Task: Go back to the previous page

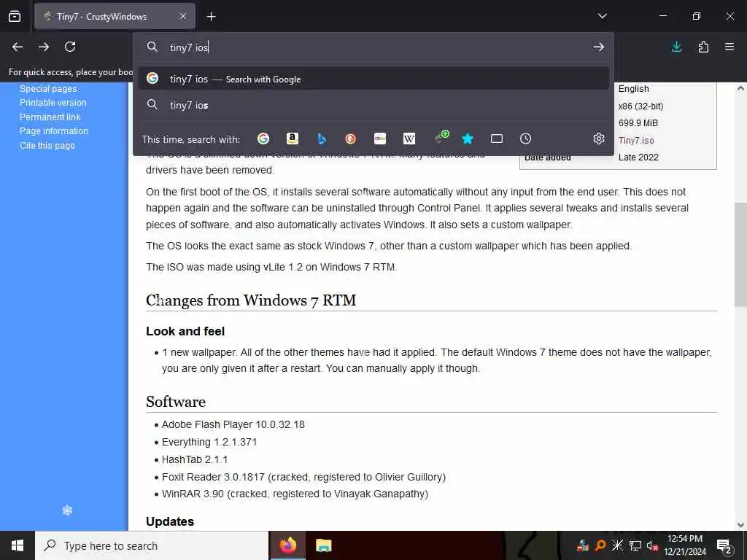Action: (18, 47)
